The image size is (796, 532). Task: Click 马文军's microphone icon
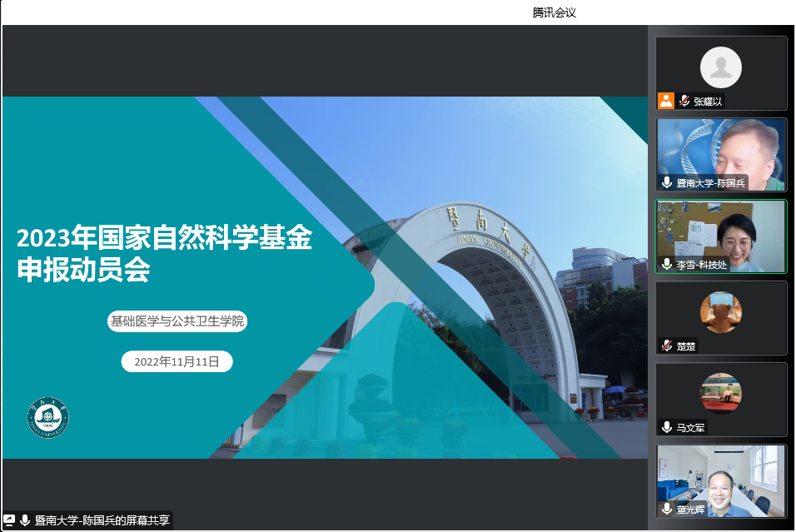[x=667, y=427]
